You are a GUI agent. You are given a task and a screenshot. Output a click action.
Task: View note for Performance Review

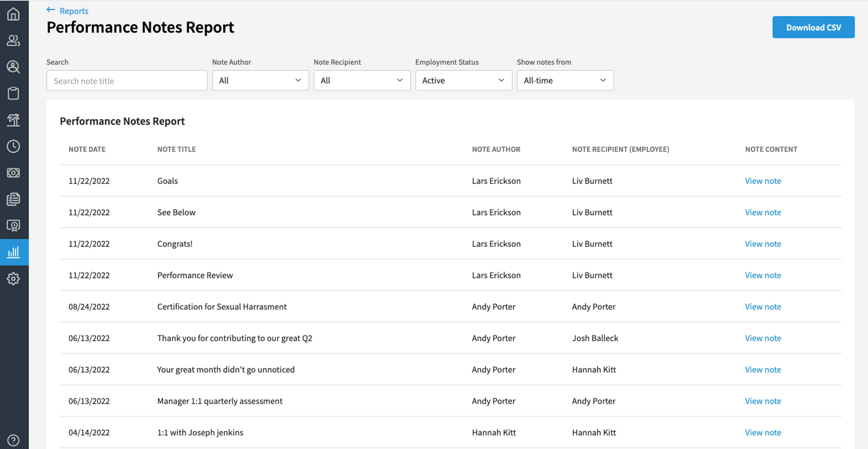coord(763,275)
